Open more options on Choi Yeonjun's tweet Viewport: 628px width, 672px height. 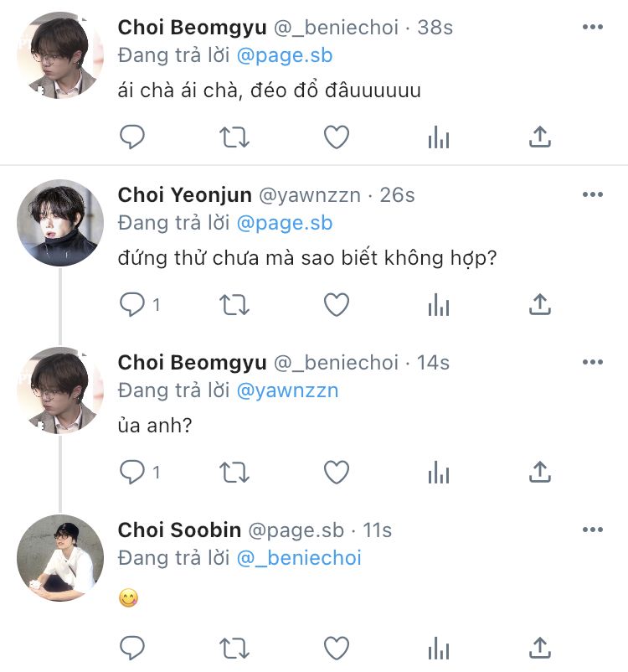(x=592, y=195)
